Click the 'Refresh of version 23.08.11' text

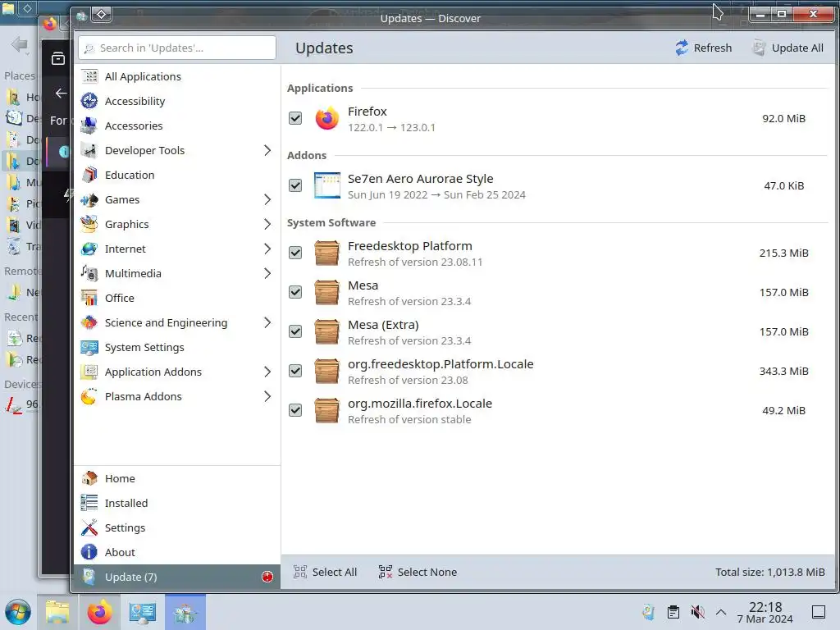(x=415, y=262)
